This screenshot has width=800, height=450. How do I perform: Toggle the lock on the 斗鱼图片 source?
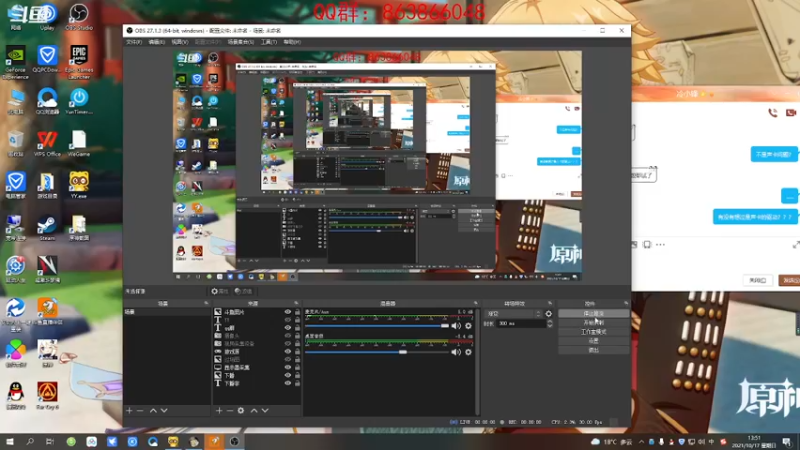pyautogui.click(x=297, y=312)
